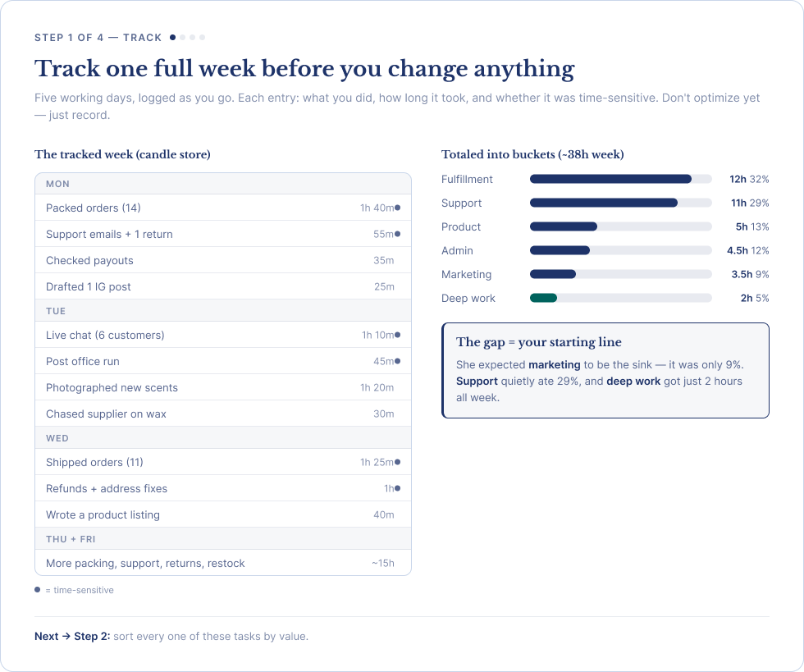Click the THU + FRI section header

(x=223, y=539)
